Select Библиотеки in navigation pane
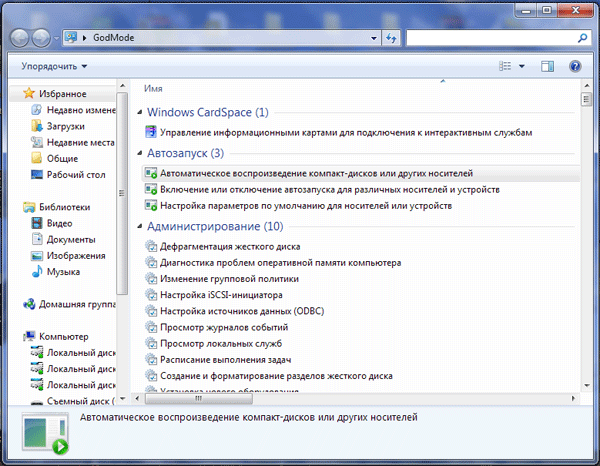Screen dimensions: 600x466 (x=57, y=207)
